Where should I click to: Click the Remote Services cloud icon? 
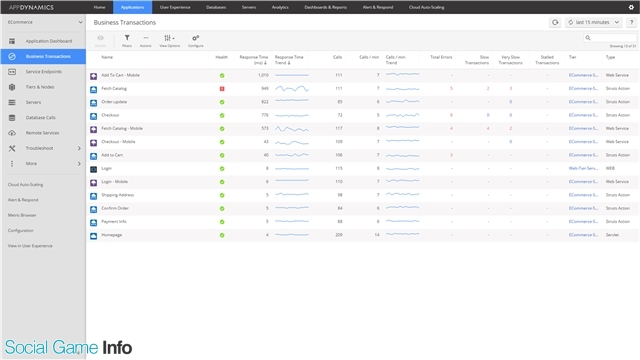pos(12,133)
